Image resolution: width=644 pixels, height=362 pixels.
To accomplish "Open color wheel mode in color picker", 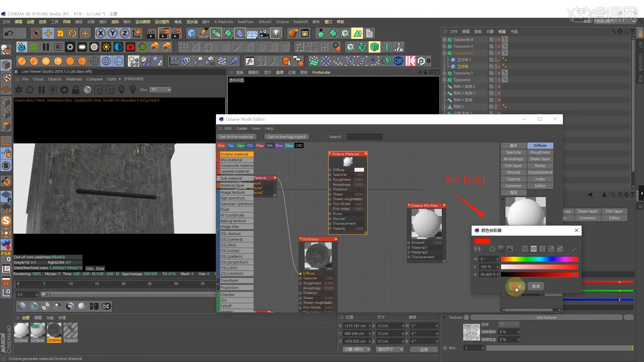I will [492, 249].
